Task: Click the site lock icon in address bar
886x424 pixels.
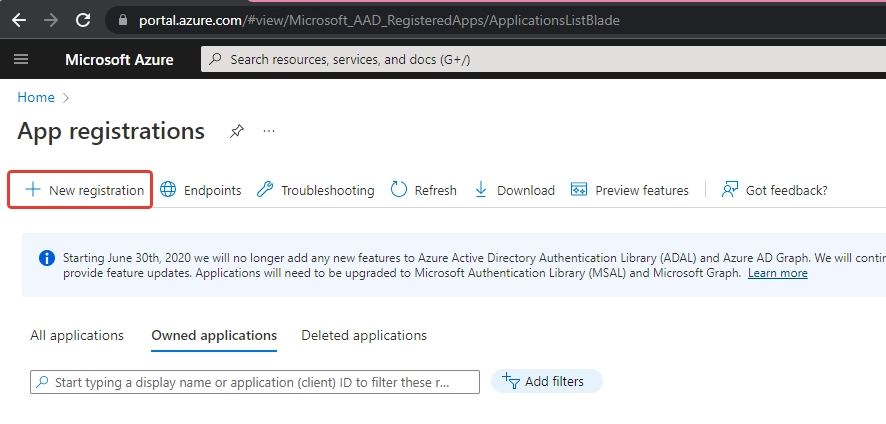Action: click(123, 20)
